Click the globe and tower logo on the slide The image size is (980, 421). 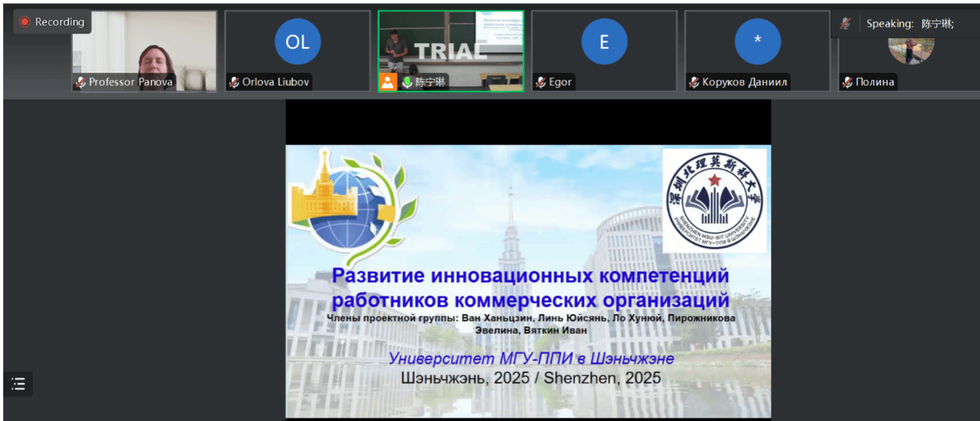(344, 206)
